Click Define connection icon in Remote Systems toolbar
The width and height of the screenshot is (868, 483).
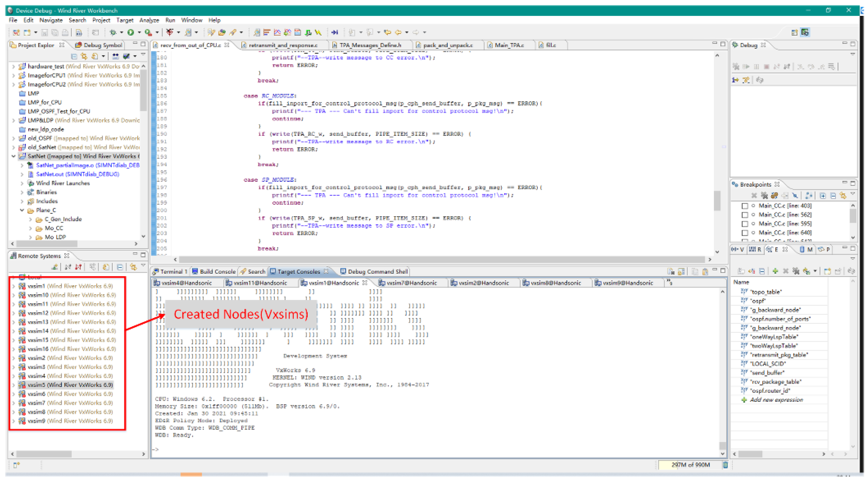55,267
